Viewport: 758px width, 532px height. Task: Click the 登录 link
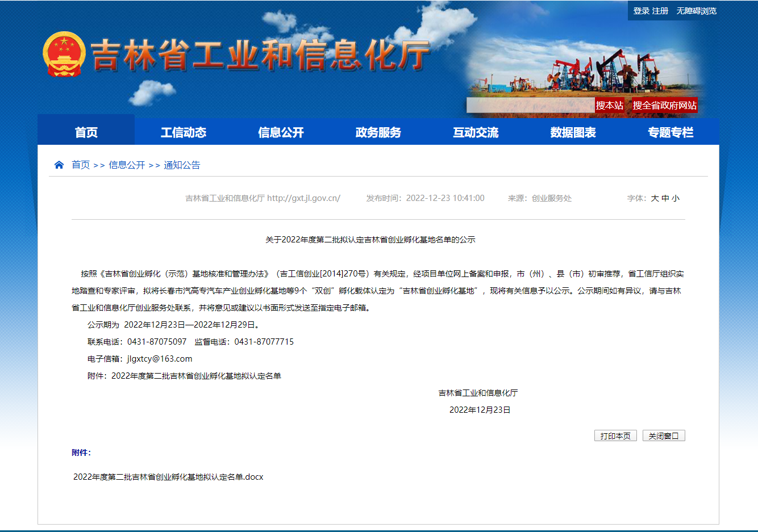pos(641,11)
